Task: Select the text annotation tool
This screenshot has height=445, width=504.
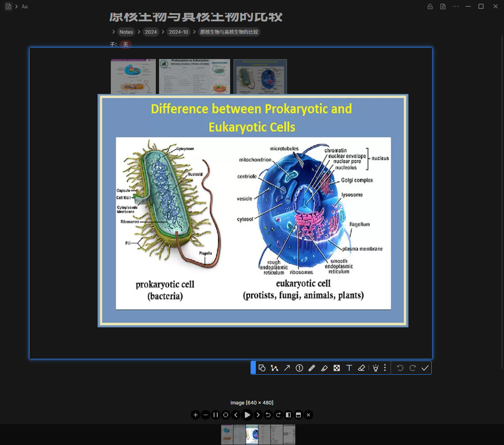Action: [349, 368]
